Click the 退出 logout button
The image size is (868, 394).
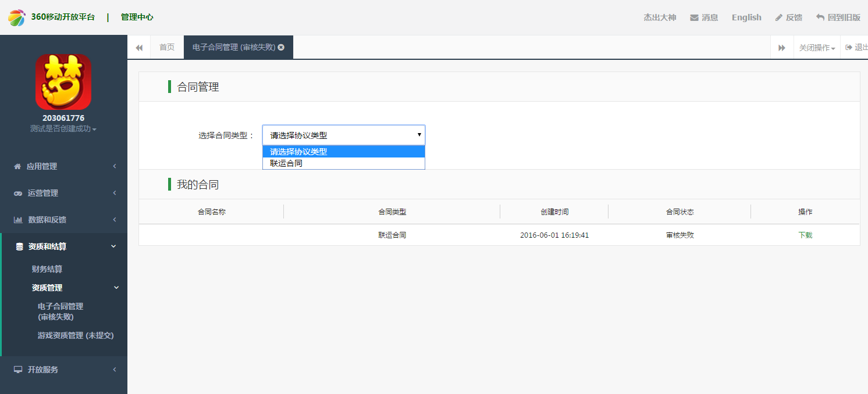[855, 48]
